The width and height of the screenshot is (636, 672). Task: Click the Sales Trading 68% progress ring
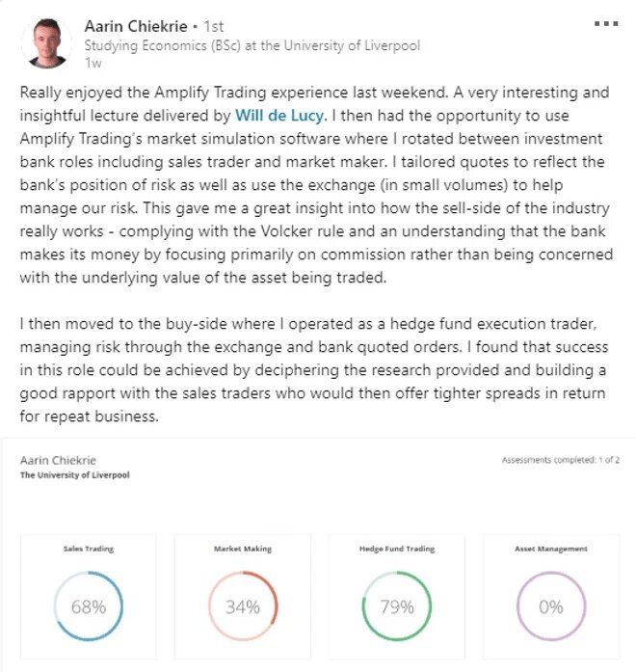[89, 606]
